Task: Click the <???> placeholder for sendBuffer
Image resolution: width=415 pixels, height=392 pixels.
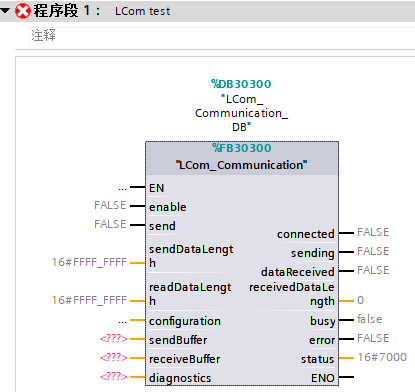Action: (114, 339)
